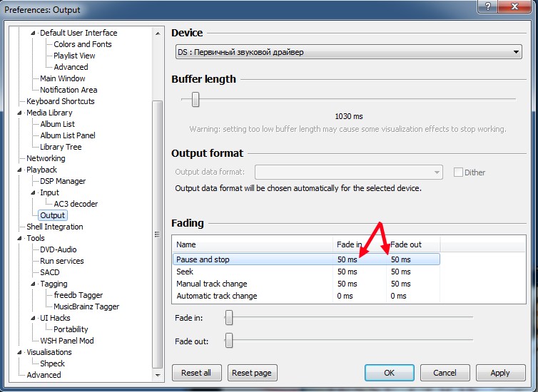
Task: Collapse the Tagging tree node
Action: pyautogui.click(x=34, y=284)
